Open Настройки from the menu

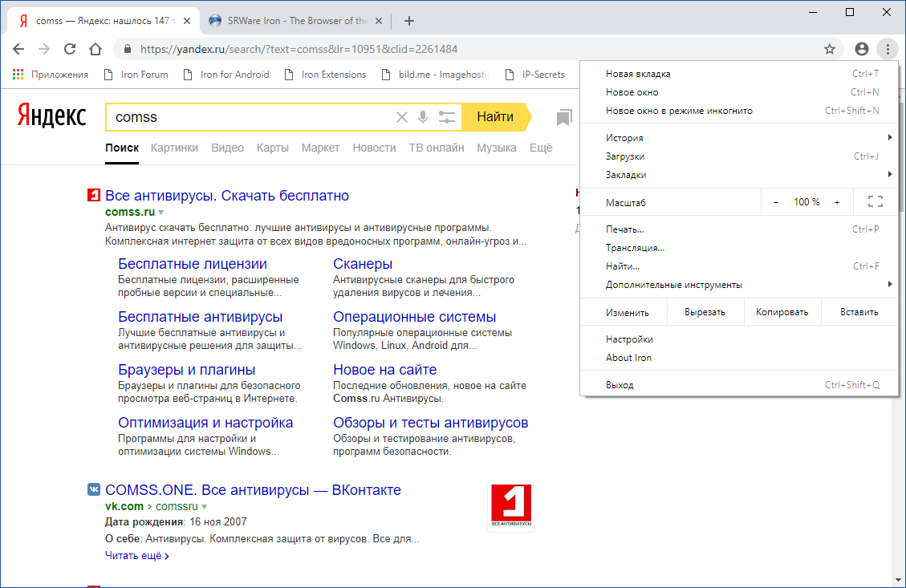coord(739,339)
